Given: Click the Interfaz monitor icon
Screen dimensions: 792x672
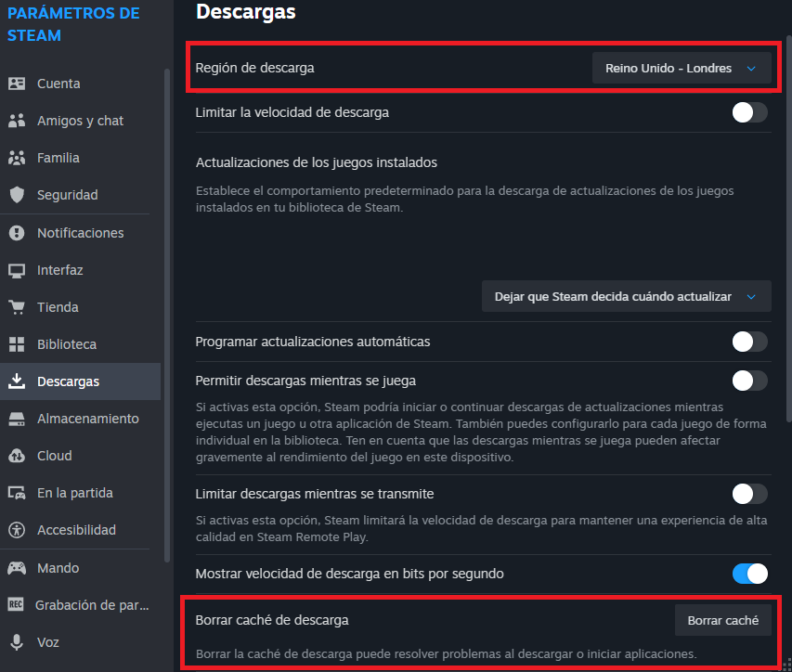Looking at the screenshot, I should pyautogui.click(x=17, y=271).
